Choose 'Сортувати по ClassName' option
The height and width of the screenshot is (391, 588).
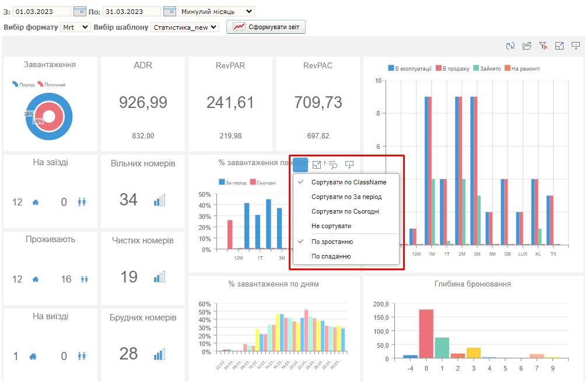(348, 182)
